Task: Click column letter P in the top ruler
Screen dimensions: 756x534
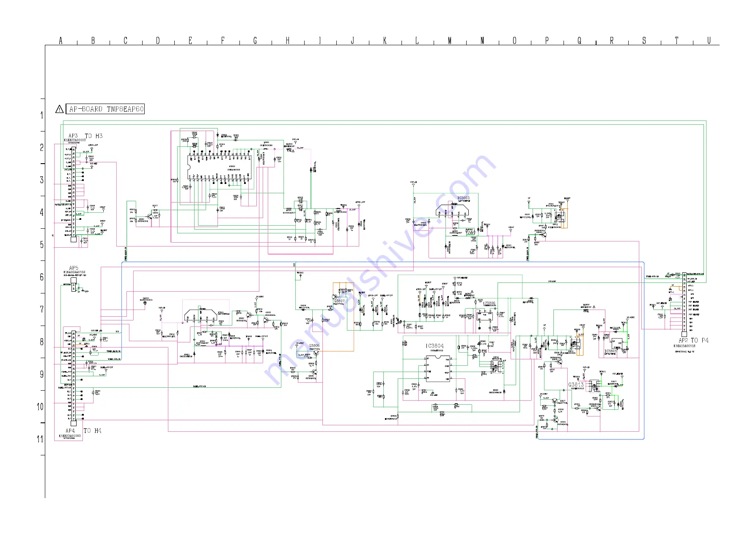Action: pos(547,41)
